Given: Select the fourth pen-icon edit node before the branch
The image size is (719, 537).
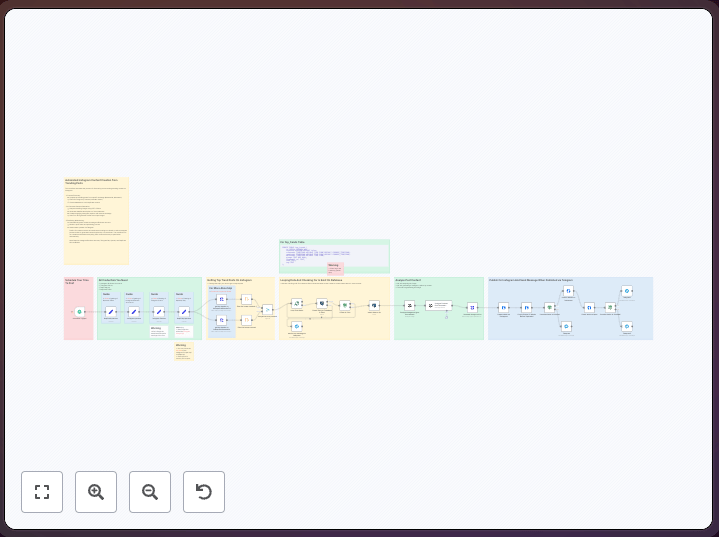Looking at the screenshot, I should tap(184, 312).
